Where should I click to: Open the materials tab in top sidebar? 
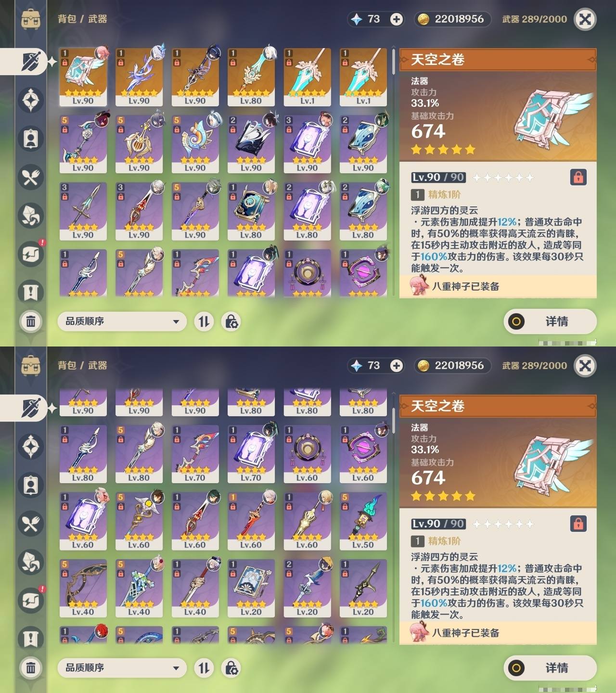click(x=31, y=216)
